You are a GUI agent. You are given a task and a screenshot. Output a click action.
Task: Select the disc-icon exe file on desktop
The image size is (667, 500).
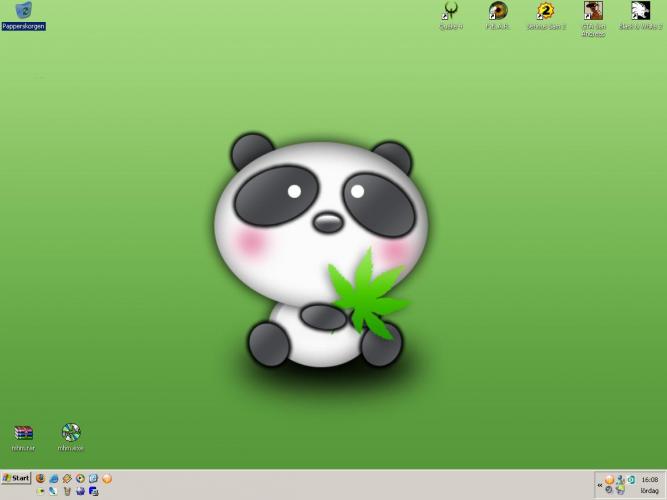[x=71, y=437]
